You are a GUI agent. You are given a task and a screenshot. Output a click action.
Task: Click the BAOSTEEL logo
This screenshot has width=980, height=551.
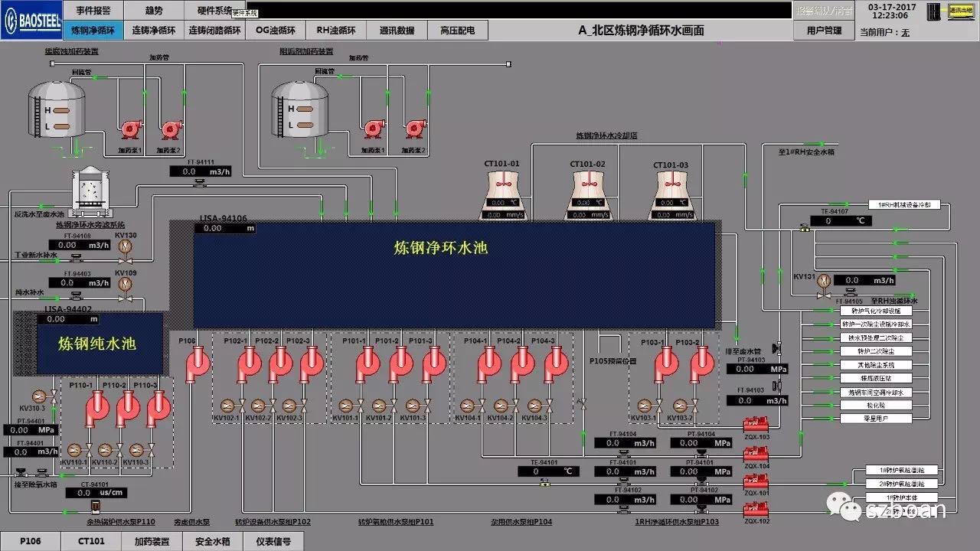(x=29, y=20)
